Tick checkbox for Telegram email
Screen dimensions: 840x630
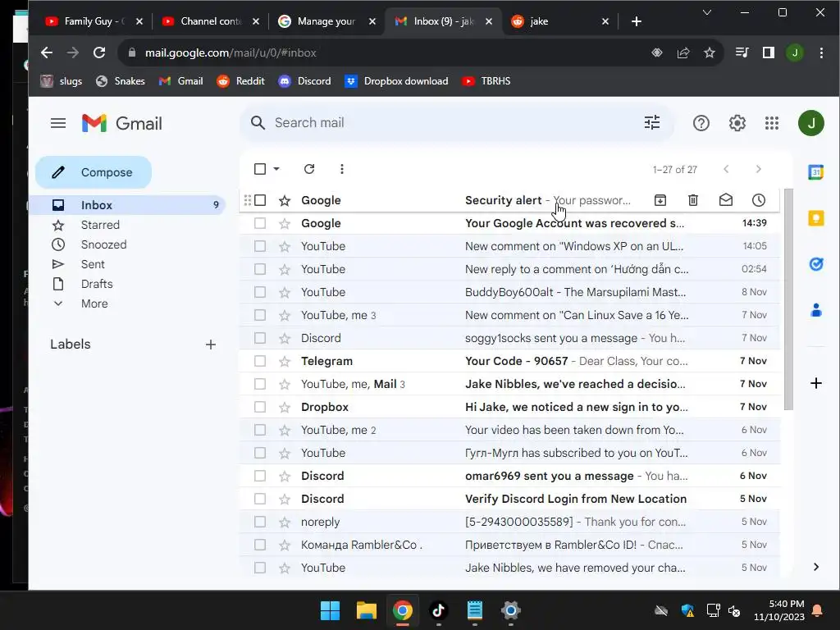coord(260,361)
